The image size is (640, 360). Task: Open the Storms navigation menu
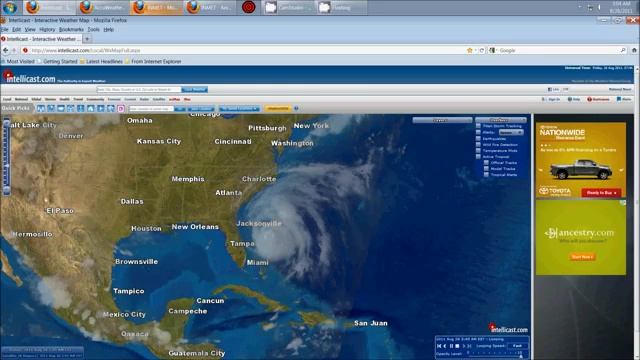(x=50, y=99)
